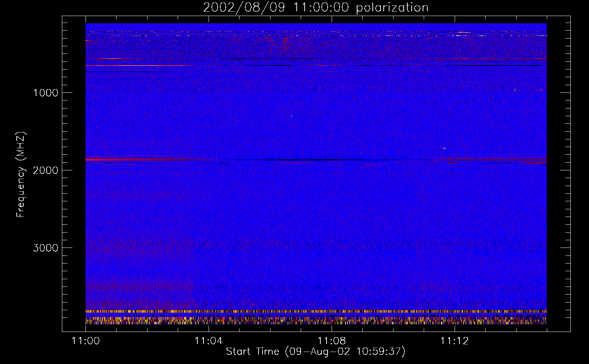Click the 1000 frequency tick label

[46, 93]
